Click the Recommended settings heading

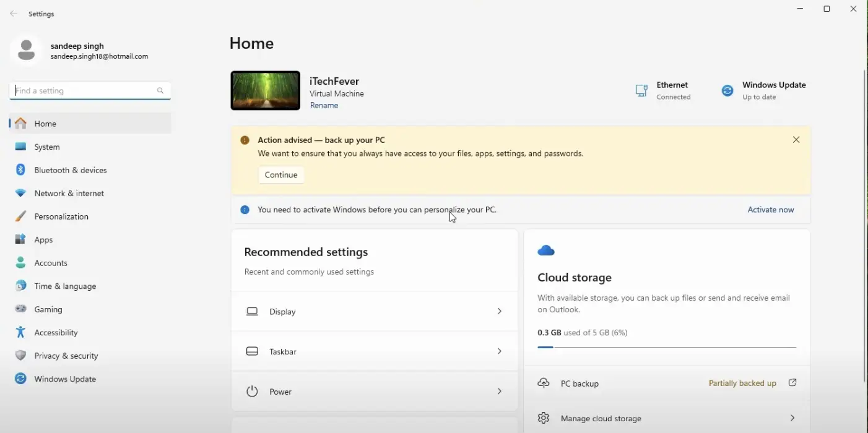(x=306, y=252)
